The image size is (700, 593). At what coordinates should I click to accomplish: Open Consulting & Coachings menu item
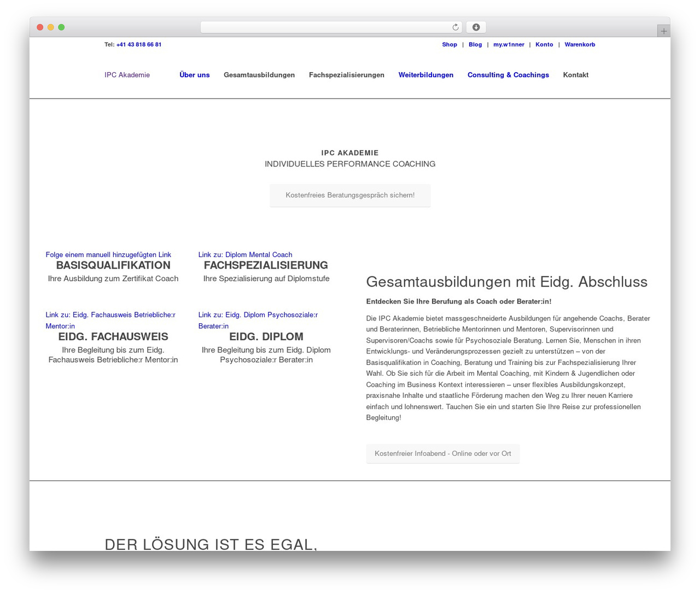point(508,75)
